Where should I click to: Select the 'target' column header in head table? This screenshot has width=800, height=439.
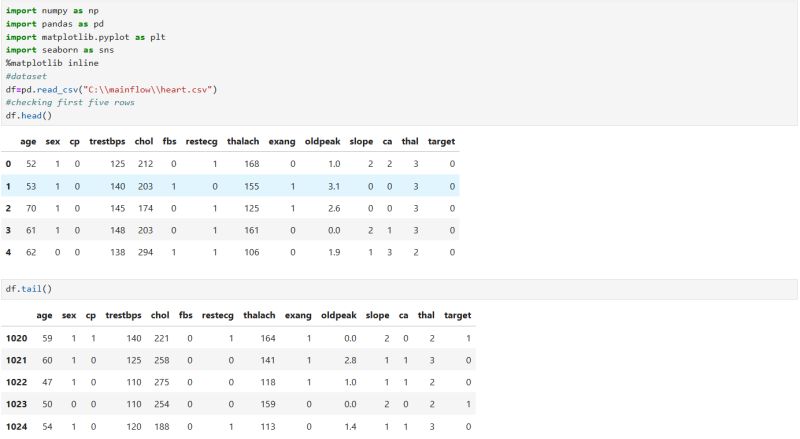pyautogui.click(x=441, y=141)
